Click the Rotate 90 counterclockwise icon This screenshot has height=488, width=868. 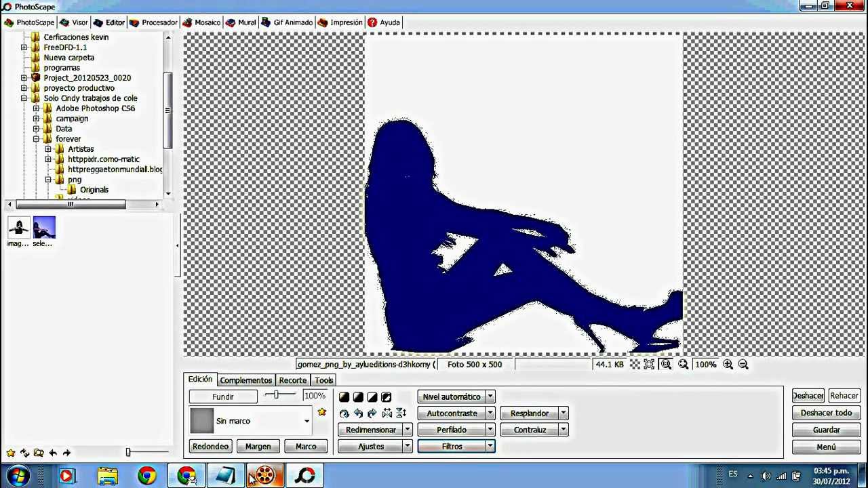[x=358, y=413]
